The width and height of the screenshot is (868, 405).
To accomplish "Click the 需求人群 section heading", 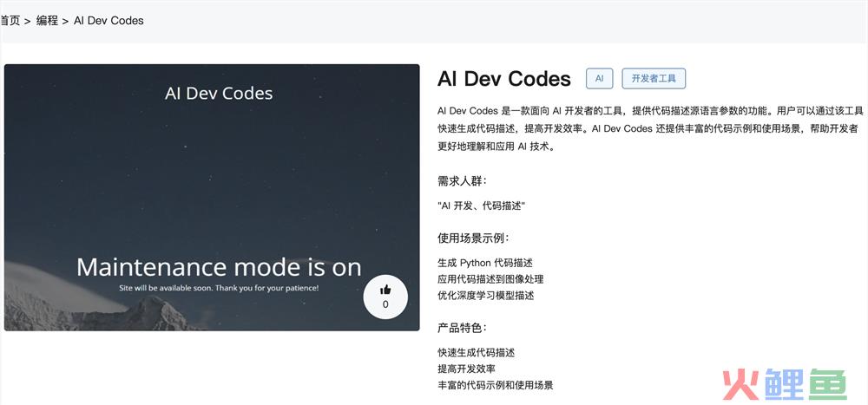I will click(x=463, y=181).
